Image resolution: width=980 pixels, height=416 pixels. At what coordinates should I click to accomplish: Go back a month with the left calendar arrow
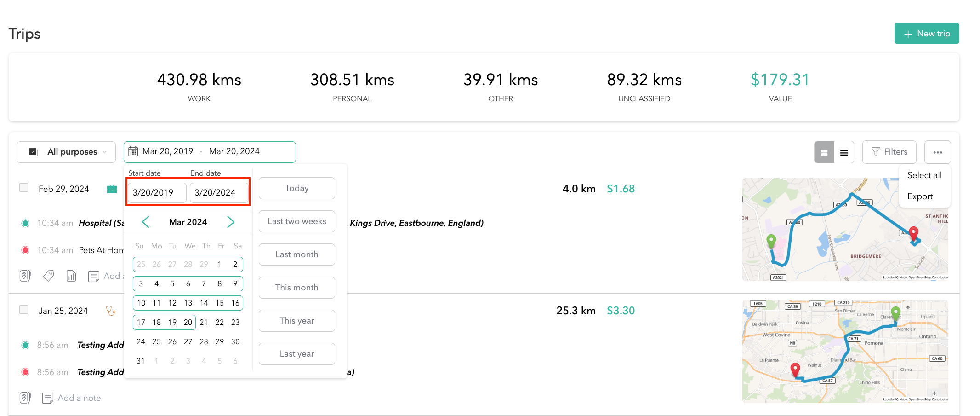coord(145,221)
